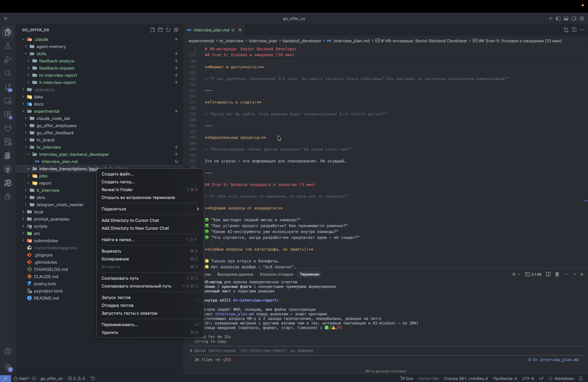Toggle the bottom panel layout button
Viewport: 588px width, 382px height.
click(566, 18)
